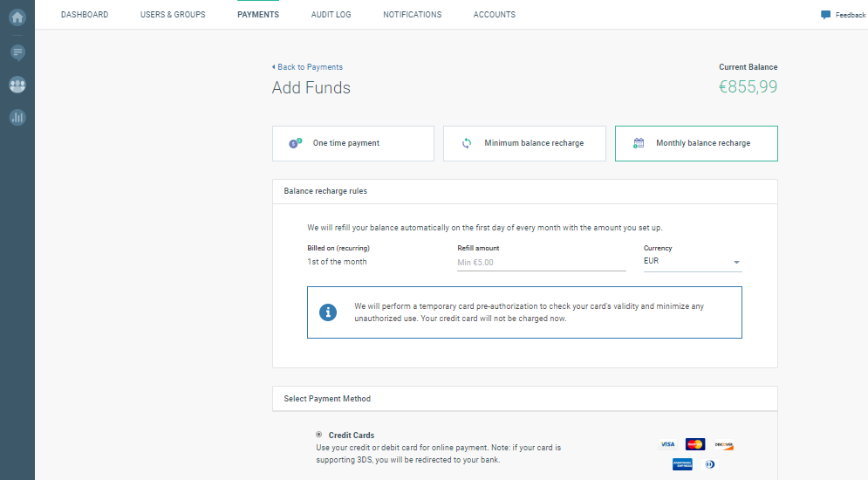Click the blue info icon
This screenshot has width=868, height=480.
coord(328,312)
